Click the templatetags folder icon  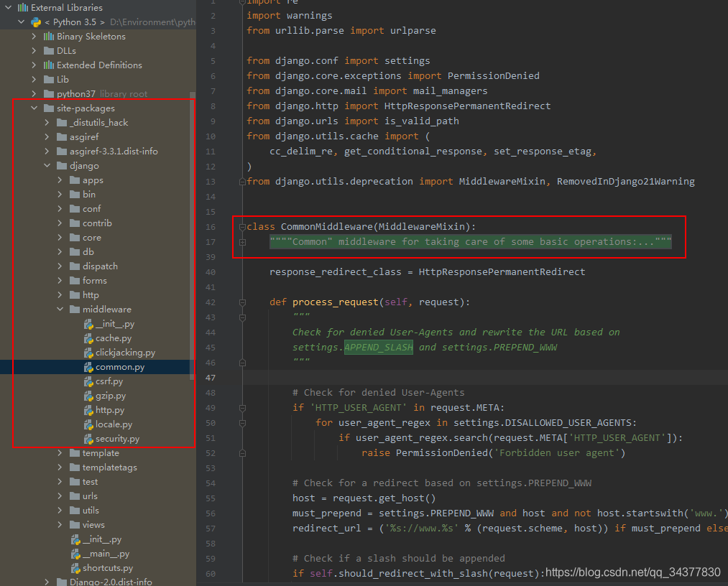(75, 468)
